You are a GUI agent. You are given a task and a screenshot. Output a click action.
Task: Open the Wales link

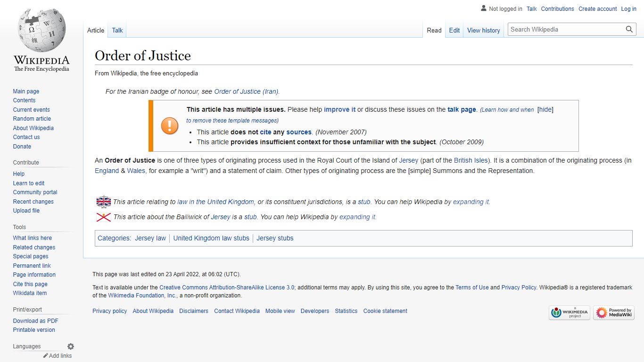tap(136, 171)
